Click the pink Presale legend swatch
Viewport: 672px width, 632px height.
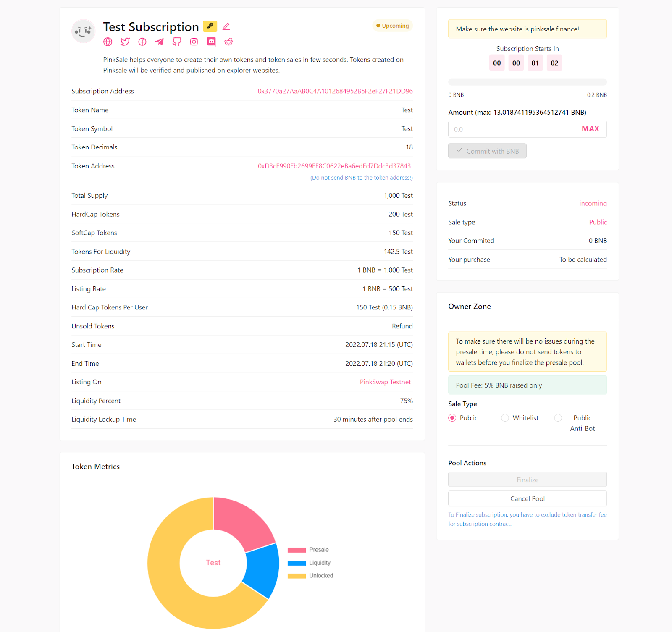pos(297,550)
